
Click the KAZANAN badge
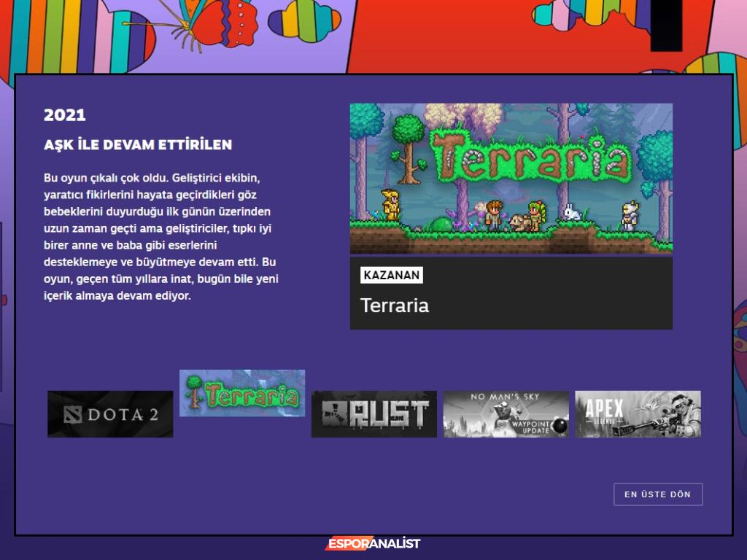click(x=392, y=275)
